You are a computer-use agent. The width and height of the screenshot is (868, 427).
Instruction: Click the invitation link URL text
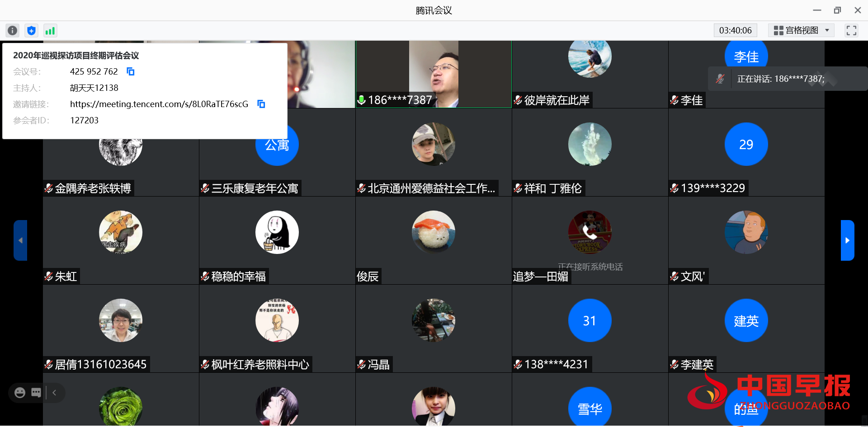pyautogui.click(x=159, y=104)
